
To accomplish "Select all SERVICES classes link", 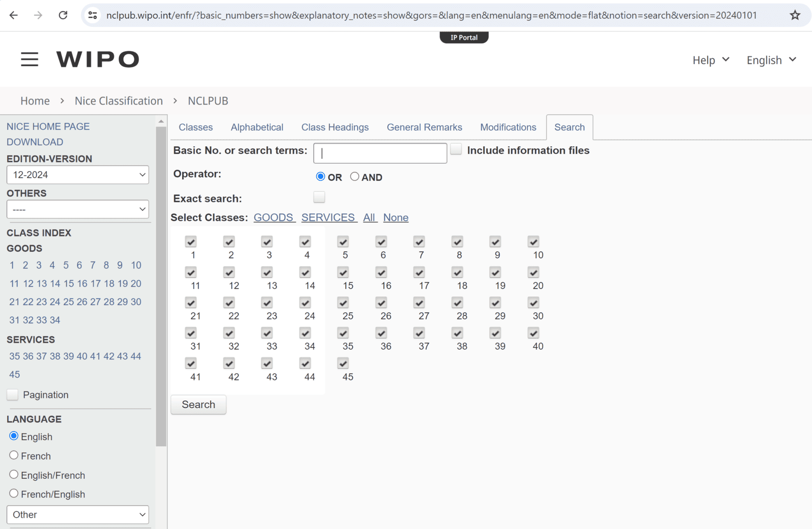I will (x=329, y=217).
